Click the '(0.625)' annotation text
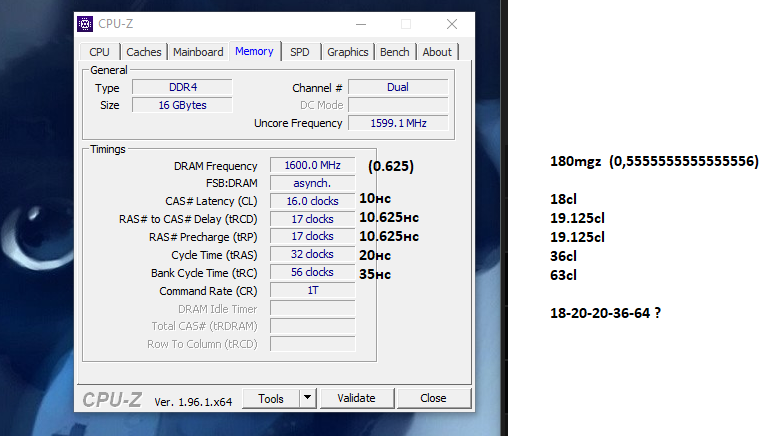770x436 pixels. pos(391,166)
